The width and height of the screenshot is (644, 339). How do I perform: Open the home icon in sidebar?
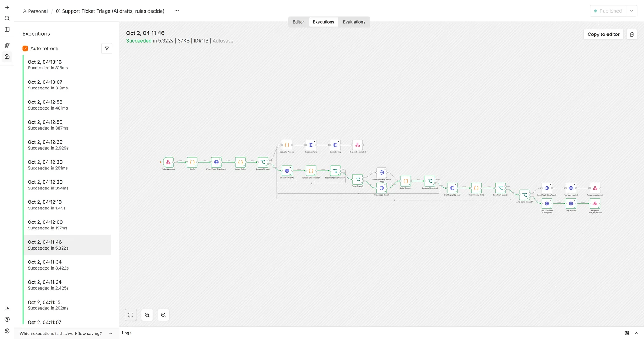tap(7, 57)
